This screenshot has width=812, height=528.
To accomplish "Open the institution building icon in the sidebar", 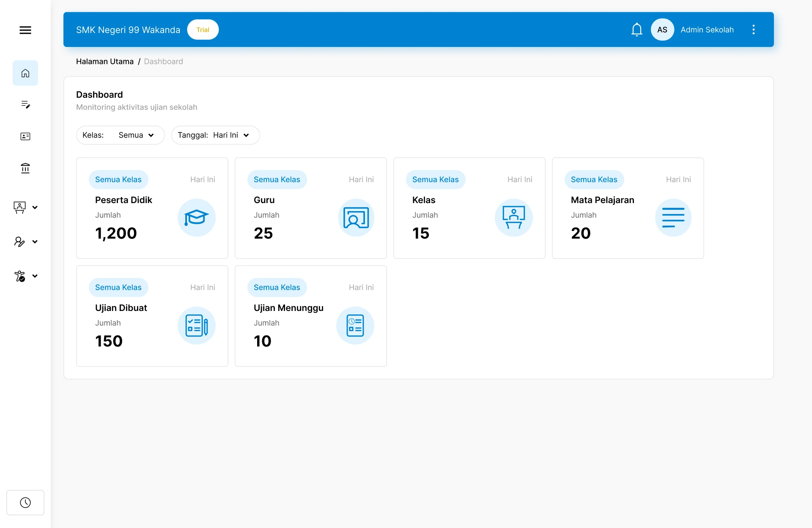I will click(25, 168).
